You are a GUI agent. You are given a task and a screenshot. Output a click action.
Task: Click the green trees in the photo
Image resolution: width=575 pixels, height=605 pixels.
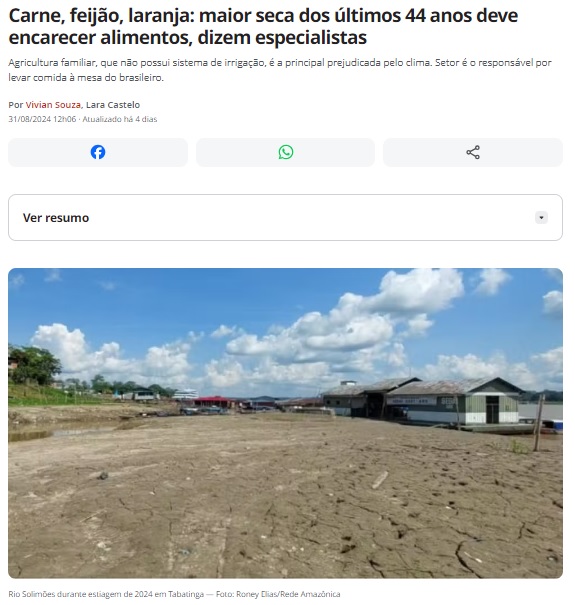[x=34, y=365]
